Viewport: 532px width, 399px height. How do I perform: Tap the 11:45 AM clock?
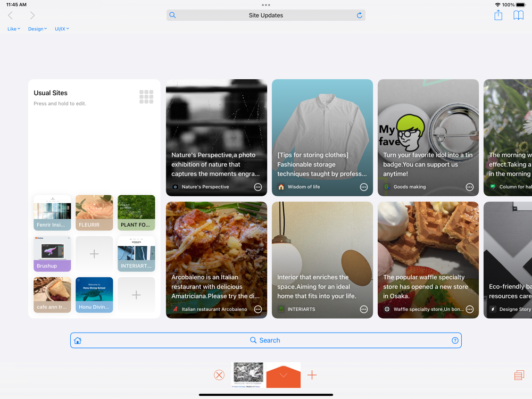coord(16,4)
